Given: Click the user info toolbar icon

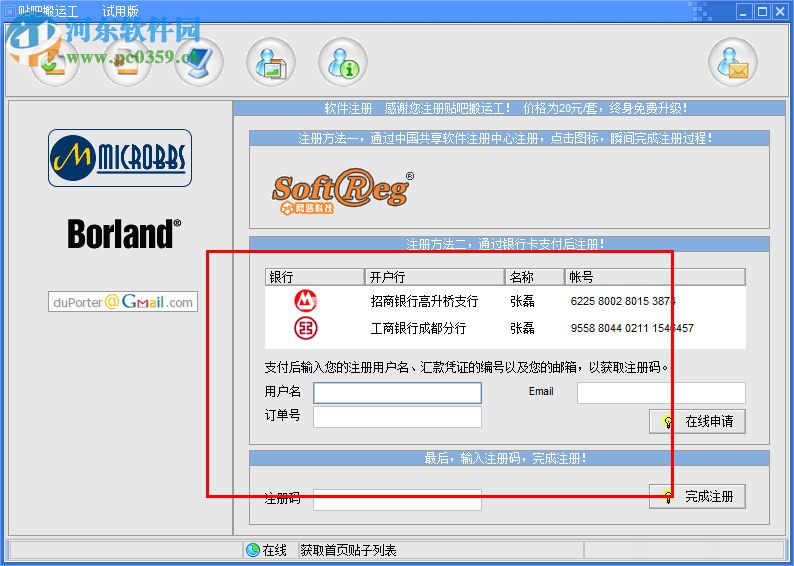Looking at the screenshot, I should pyautogui.click(x=343, y=62).
